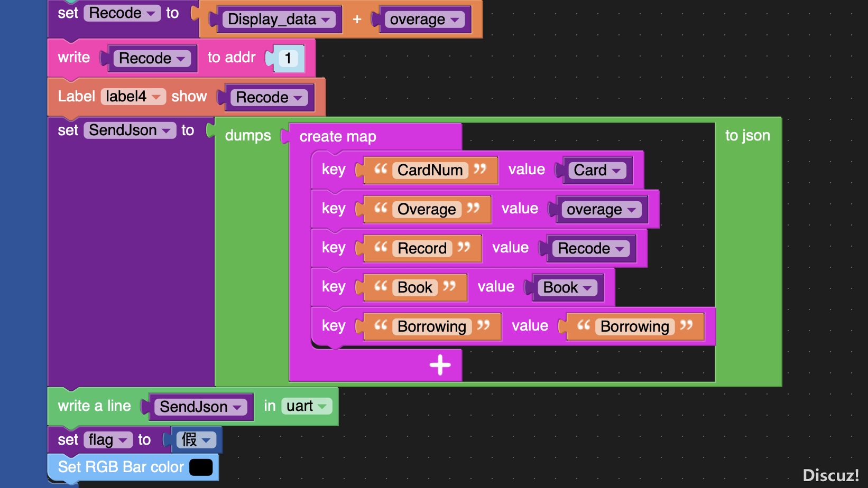
Task: Pick the RGB Bar black color swatch
Action: pos(201,467)
